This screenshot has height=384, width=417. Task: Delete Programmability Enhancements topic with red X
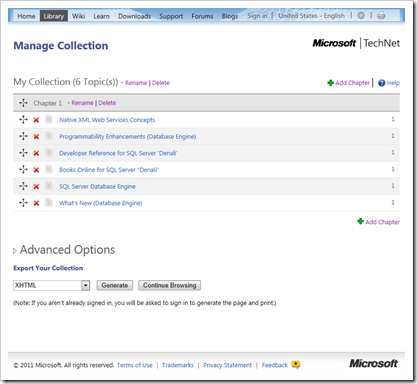click(36, 137)
